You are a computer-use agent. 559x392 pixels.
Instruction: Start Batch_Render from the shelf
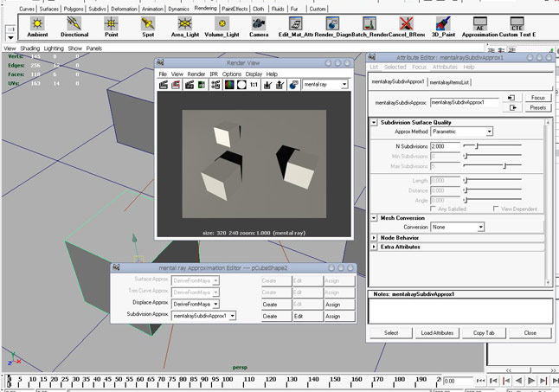click(x=369, y=24)
